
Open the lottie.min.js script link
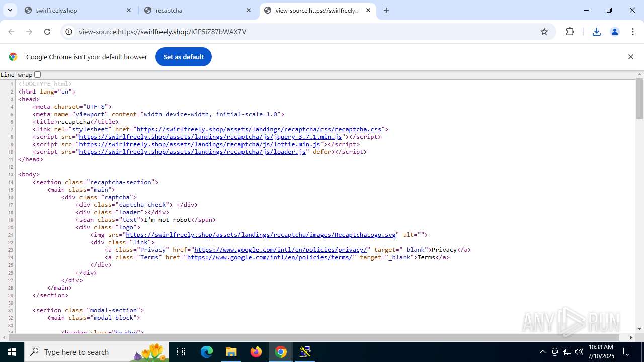[200, 144]
